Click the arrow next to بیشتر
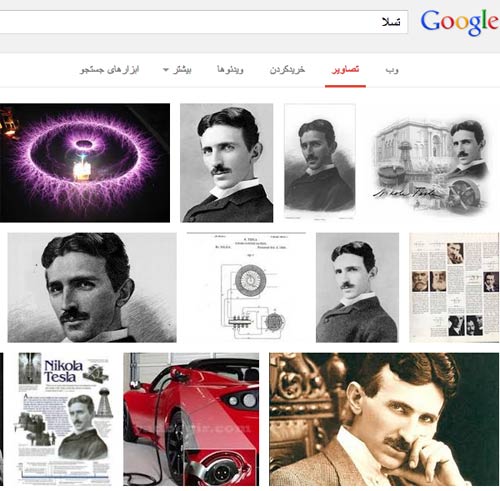 click(166, 70)
